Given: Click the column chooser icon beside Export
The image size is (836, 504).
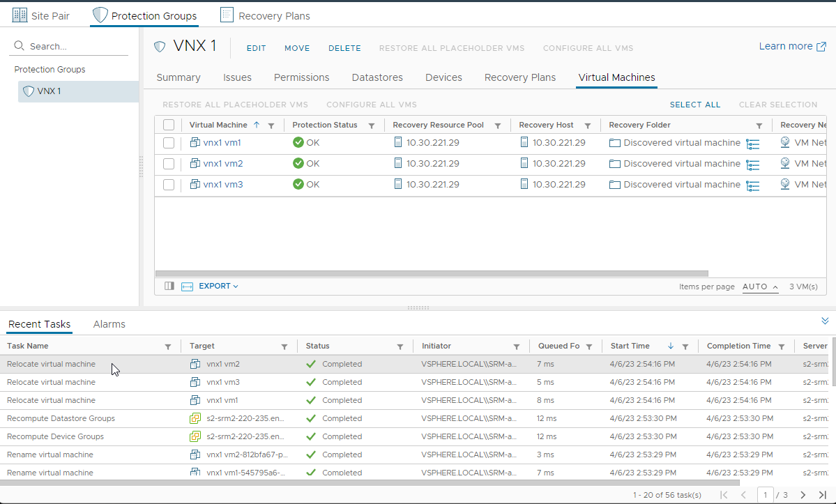Looking at the screenshot, I should (169, 286).
